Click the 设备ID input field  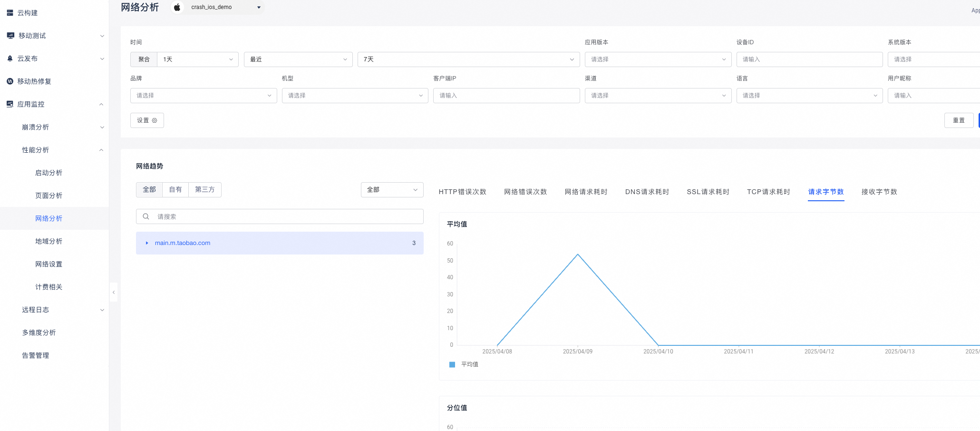tap(809, 59)
